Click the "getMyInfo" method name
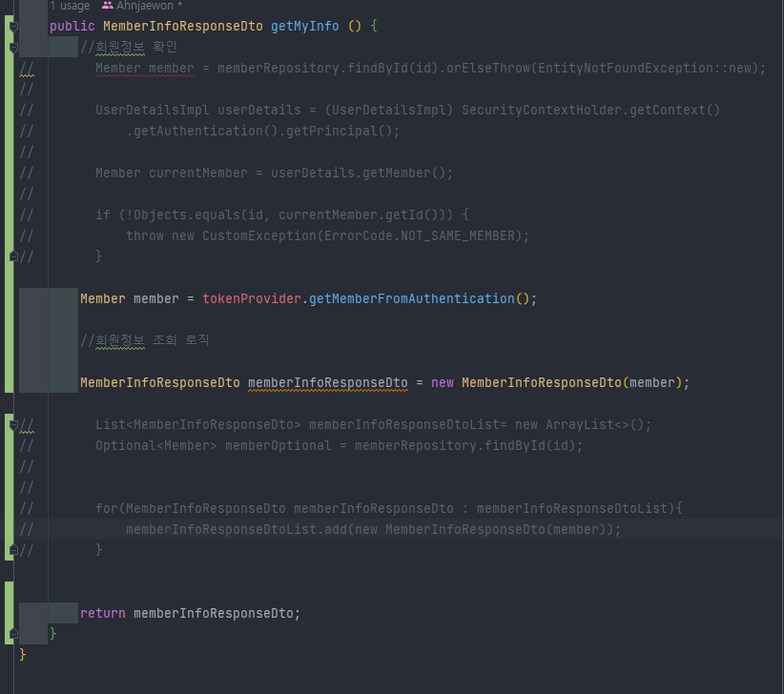The image size is (784, 694). tap(305, 26)
